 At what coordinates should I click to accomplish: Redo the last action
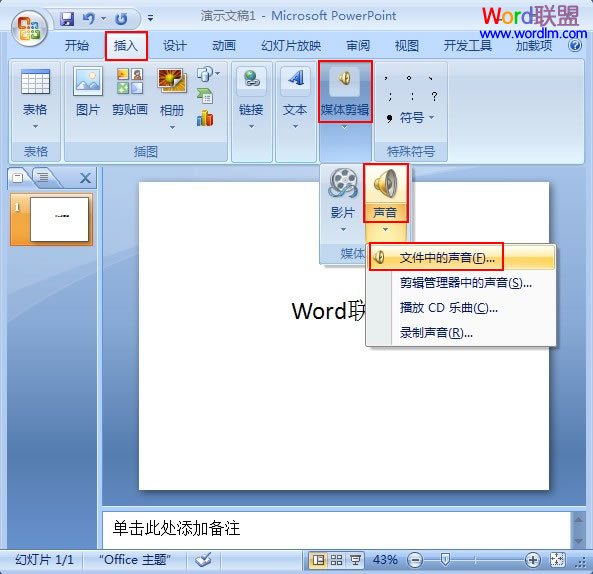click(x=121, y=19)
